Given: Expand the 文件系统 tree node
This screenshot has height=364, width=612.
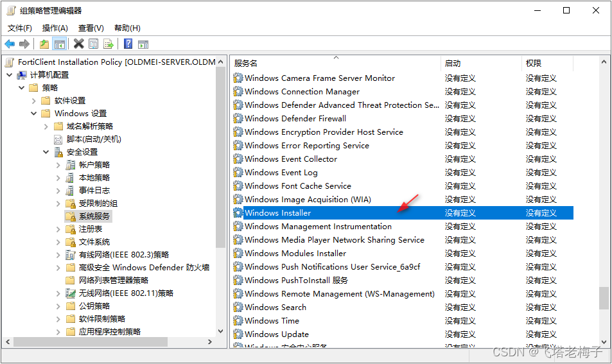Looking at the screenshot, I should (x=58, y=242).
